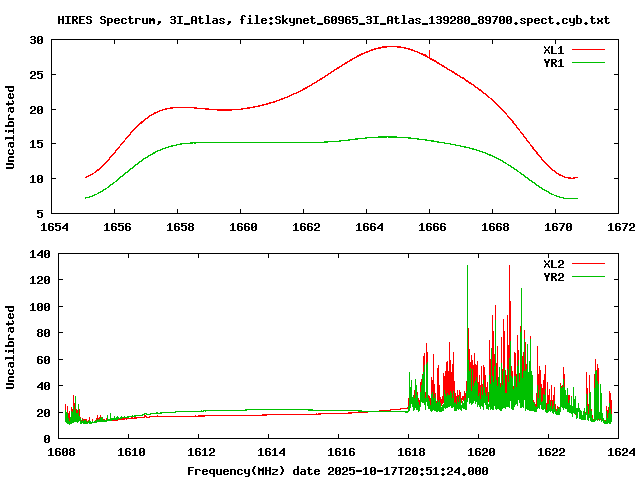The image size is (640, 480).
Task: Click the green YR2 legend line sample
Action: (x=589, y=276)
